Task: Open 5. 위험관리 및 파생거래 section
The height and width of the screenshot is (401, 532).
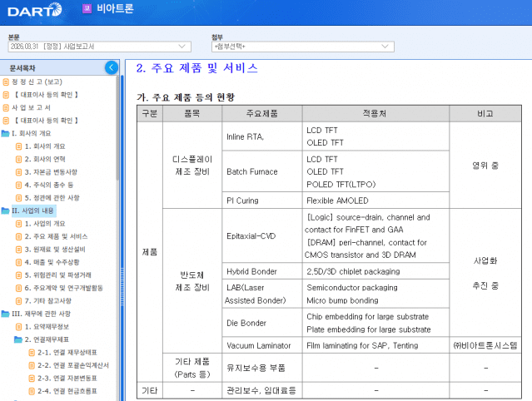Action: 60,275
